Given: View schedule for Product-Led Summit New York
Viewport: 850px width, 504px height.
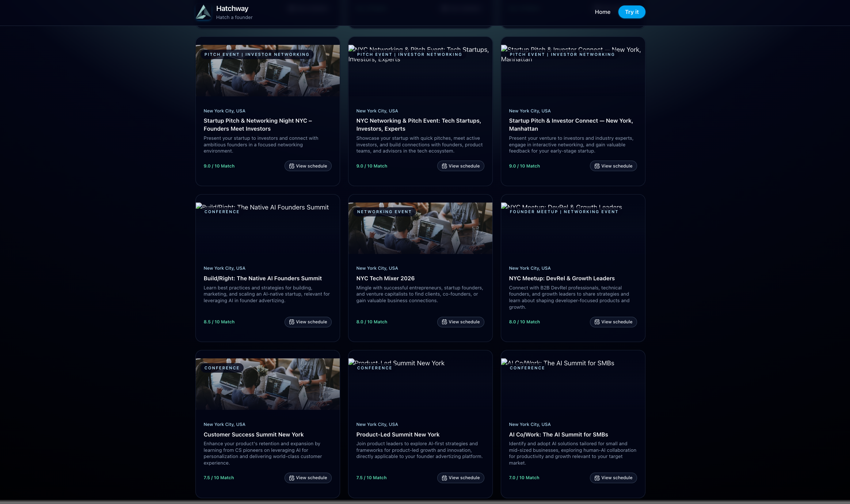Looking at the screenshot, I should click(x=460, y=478).
